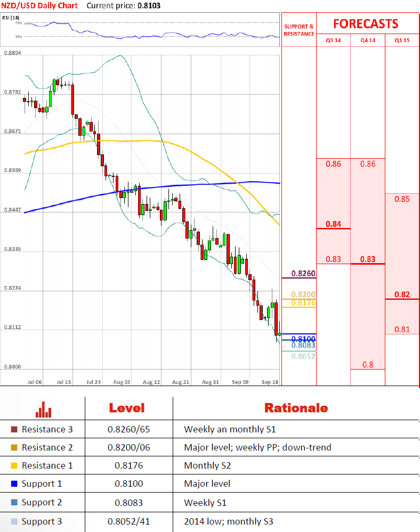Click the 0.85 value in Q1 15 column
The height and width of the screenshot is (532, 420).
pyautogui.click(x=402, y=199)
